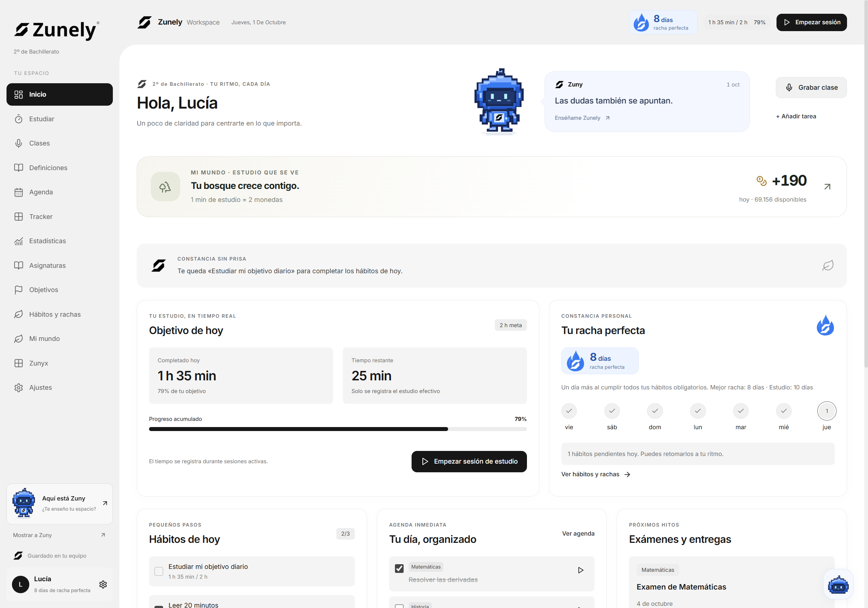Uncheck Resolver las derivadas task
The height and width of the screenshot is (608, 868).
pyautogui.click(x=399, y=569)
